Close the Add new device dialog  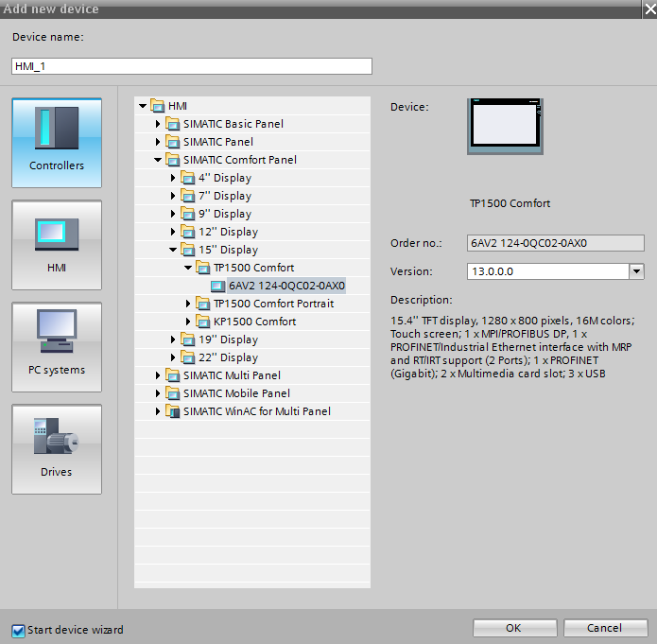(649, 9)
